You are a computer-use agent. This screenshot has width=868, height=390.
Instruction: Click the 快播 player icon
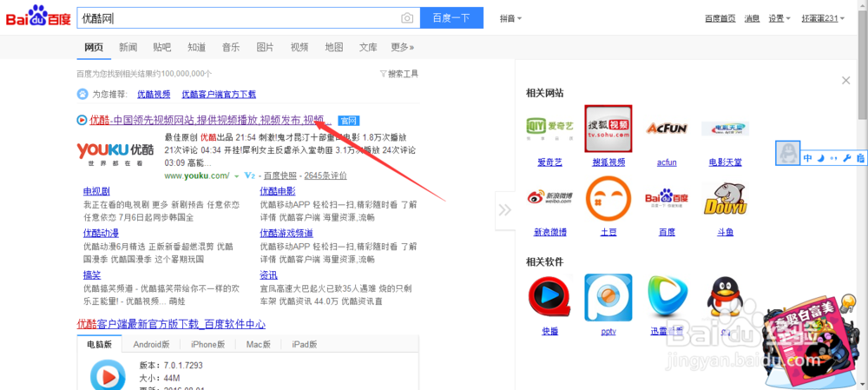(549, 297)
